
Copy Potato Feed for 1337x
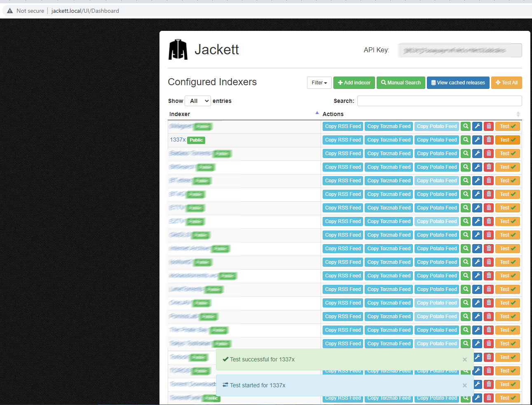click(x=437, y=140)
